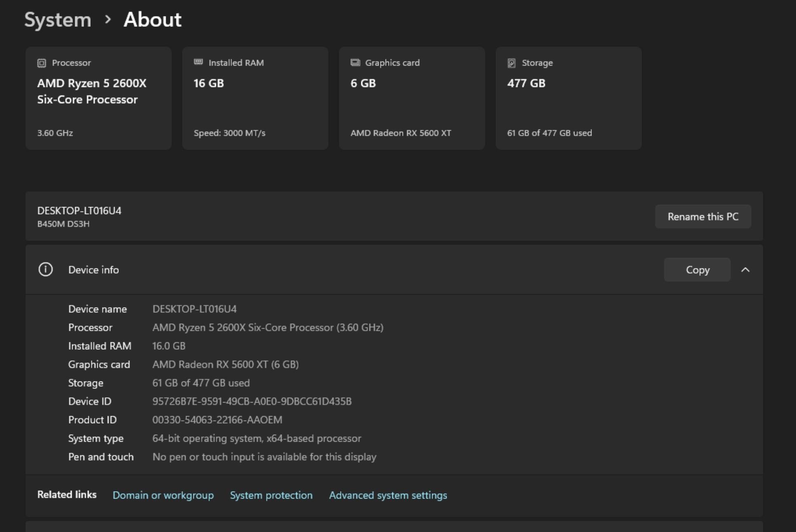Image resolution: width=796 pixels, height=532 pixels.
Task: Click the About page title
Action: pyautogui.click(x=153, y=19)
